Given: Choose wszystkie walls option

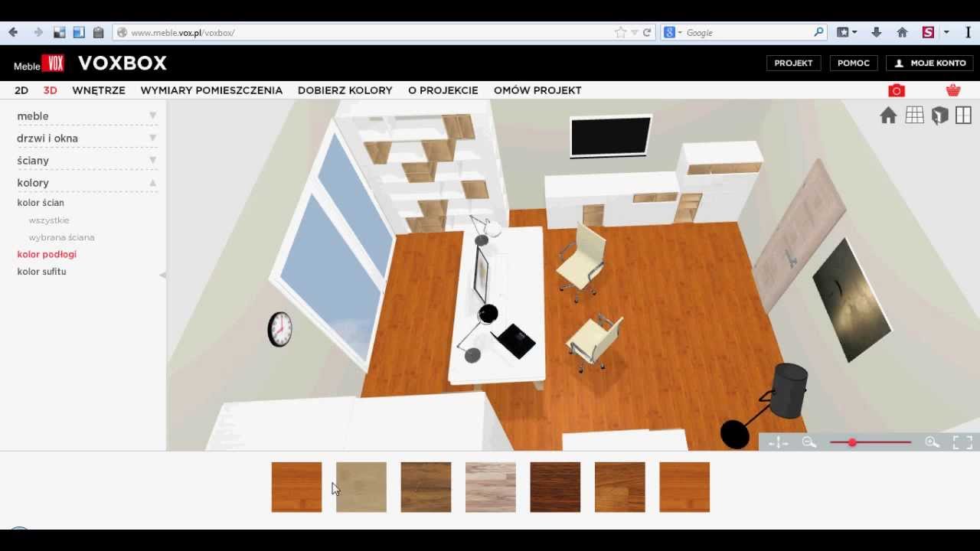Looking at the screenshot, I should click(x=49, y=220).
